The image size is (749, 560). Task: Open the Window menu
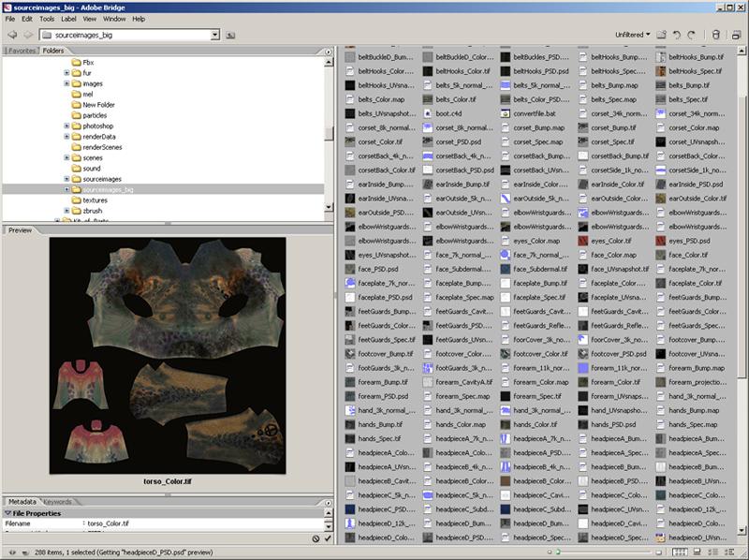click(114, 19)
